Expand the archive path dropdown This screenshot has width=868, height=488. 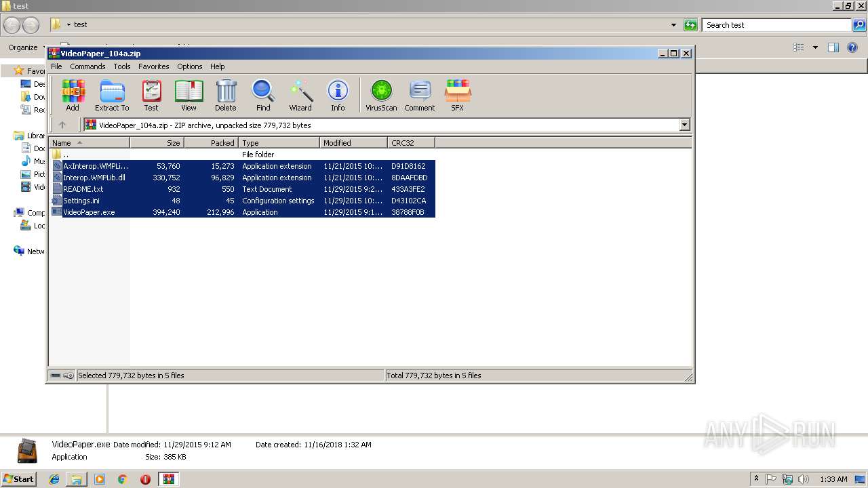pos(684,125)
